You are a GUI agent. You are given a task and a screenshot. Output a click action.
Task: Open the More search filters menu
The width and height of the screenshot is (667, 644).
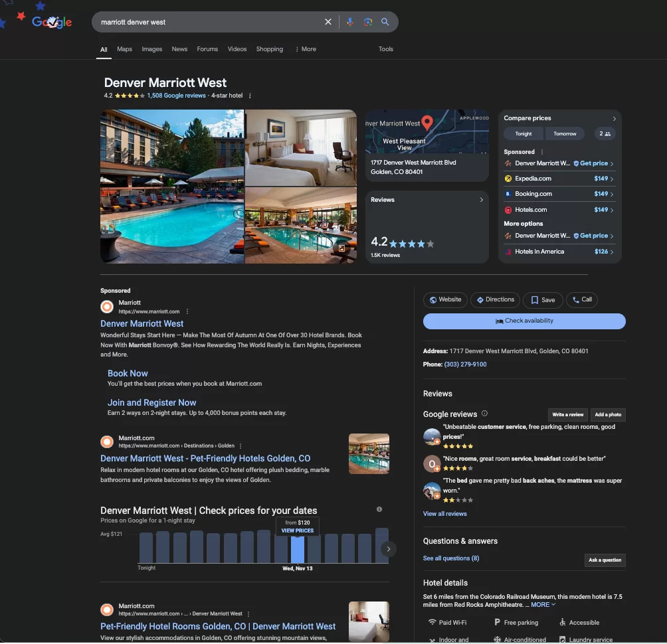pos(306,49)
